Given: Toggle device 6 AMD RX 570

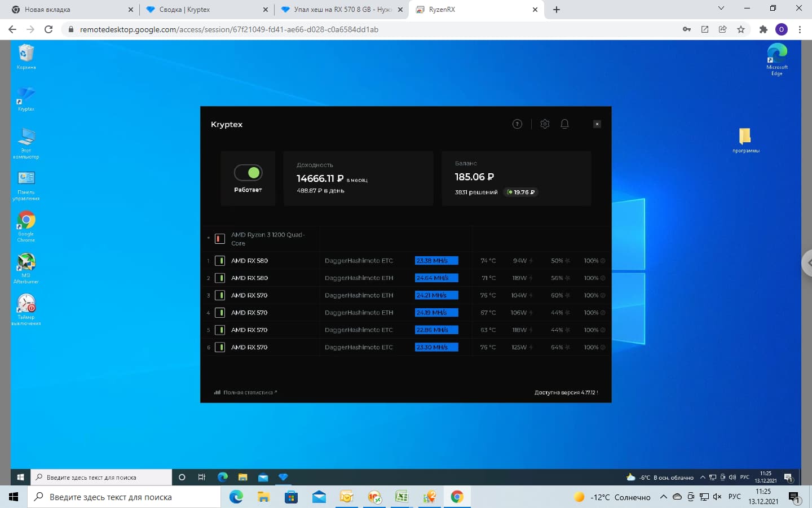Looking at the screenshot, I should click(x=220, y=347).
